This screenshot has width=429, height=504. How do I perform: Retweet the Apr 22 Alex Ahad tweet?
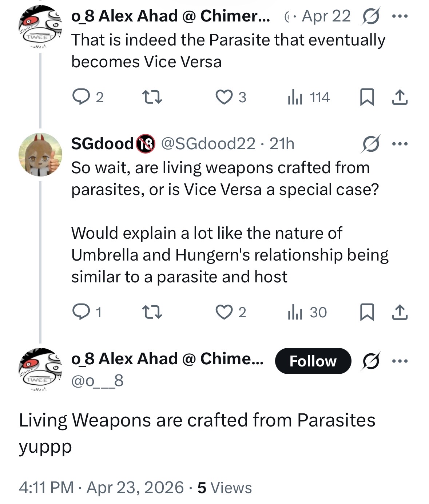click(152, 97)
